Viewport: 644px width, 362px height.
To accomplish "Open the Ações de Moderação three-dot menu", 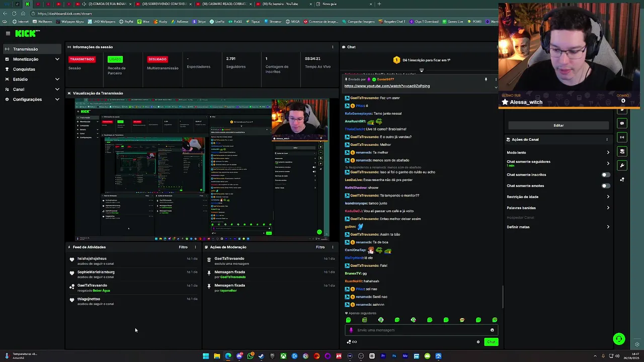I will [x=333, y=247].
